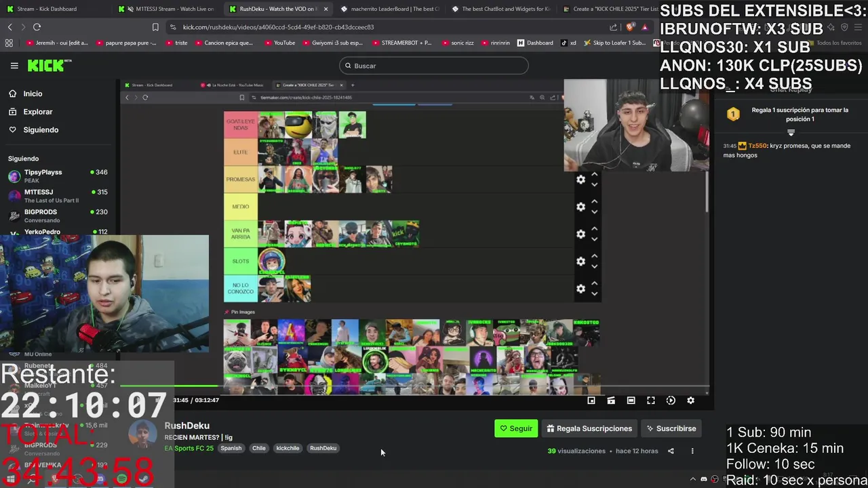Open the EA Sports FC 25 category link
Viewport: 868px width, 488px height.
(189, 448)
